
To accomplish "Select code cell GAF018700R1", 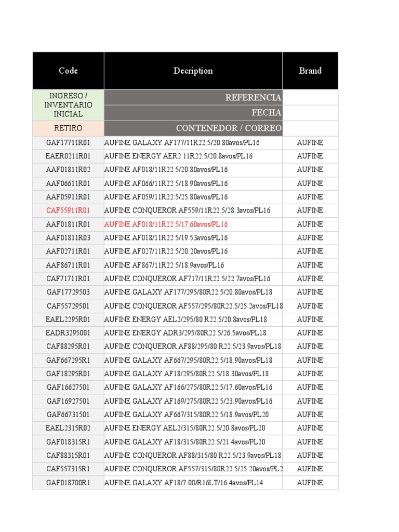I will (x=68, y=483).
